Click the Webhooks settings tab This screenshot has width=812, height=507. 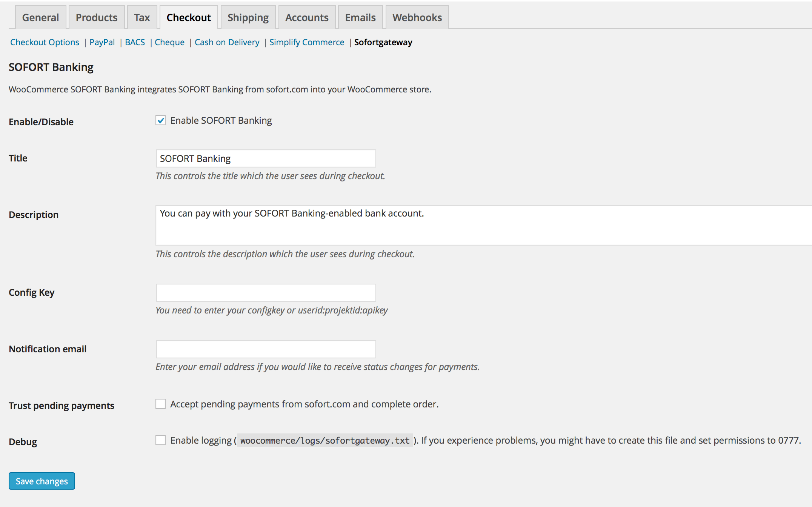(417, 17)
